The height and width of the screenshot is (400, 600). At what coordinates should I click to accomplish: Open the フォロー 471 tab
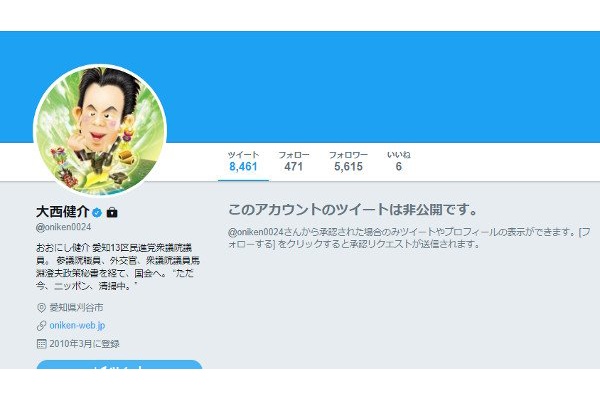tap(294, 162)
